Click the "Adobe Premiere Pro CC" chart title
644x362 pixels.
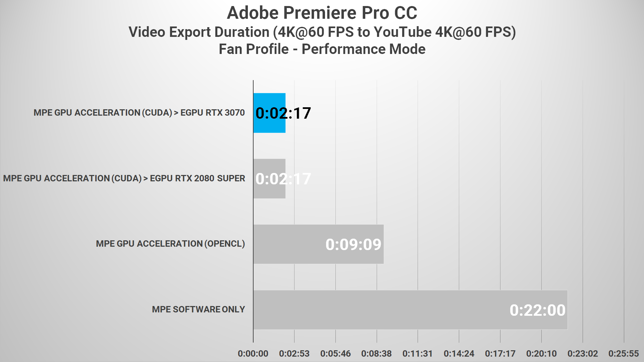point(322,13)
